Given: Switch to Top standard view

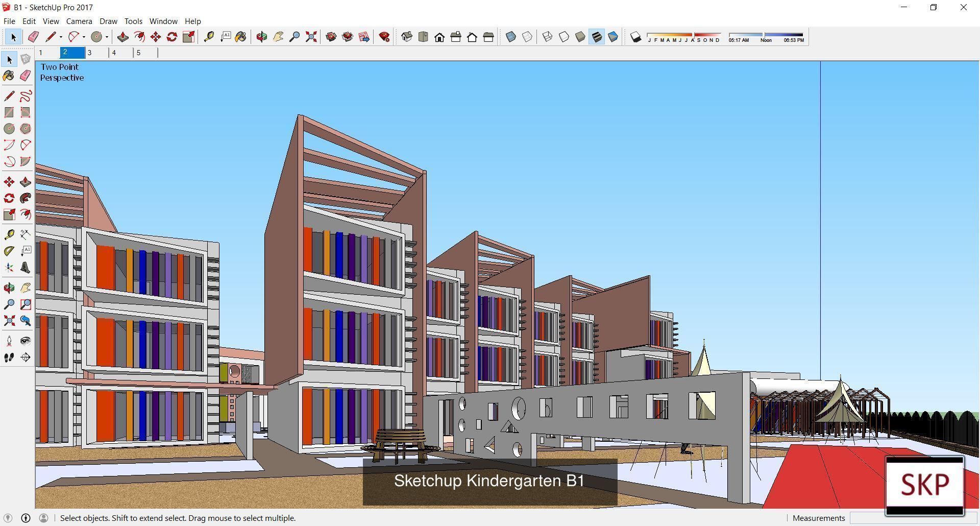Looking at the screenshot, I should (x=423, y=37).
